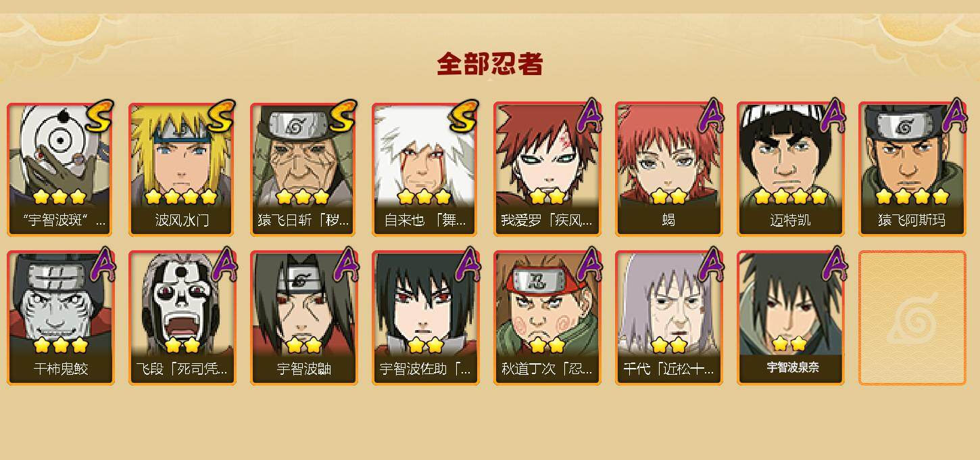Select the 干柿鬼鲛 ninja card

60,318
